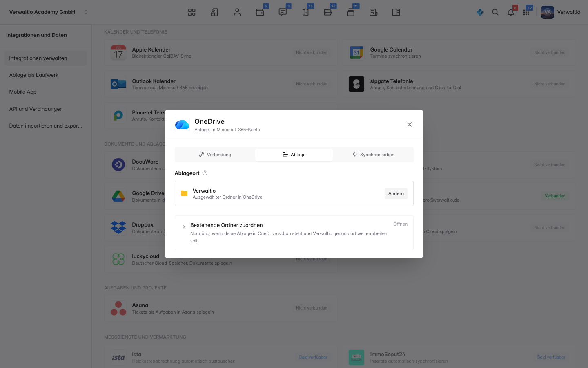Click the Ändern button for the folder
588x368 pixels.
(396, 193)
